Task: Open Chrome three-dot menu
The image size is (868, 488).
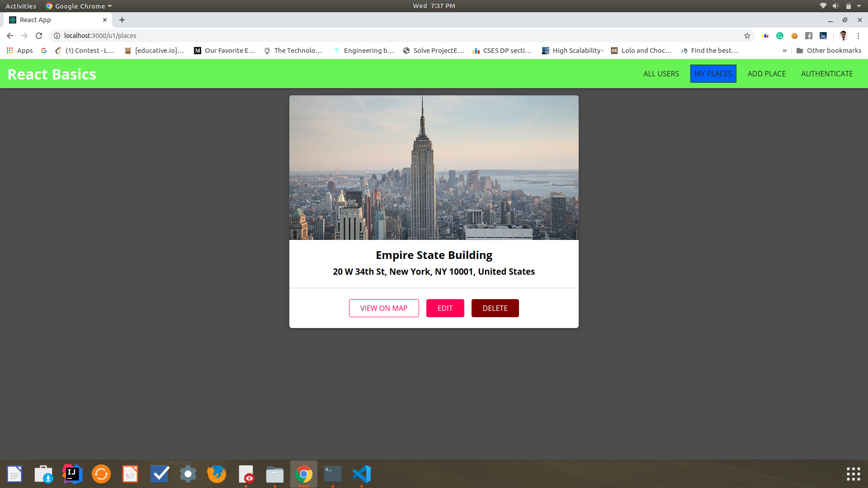Action: click(858, 36)
